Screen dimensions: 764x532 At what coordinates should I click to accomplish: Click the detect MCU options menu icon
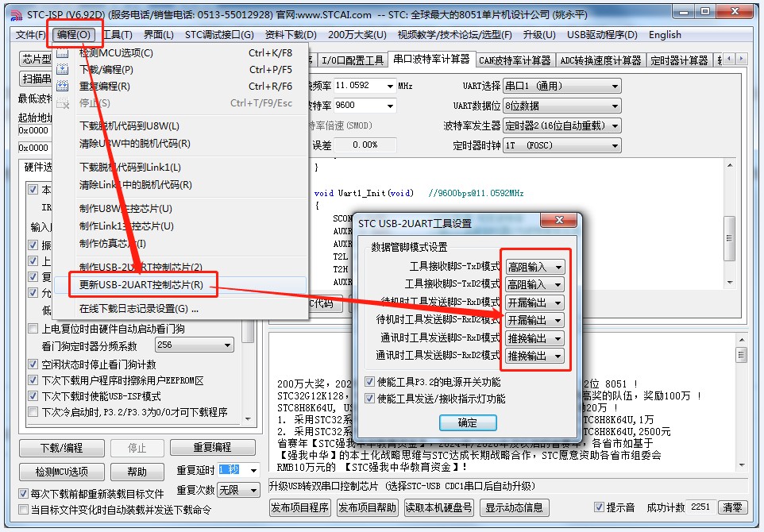[x=63, y=53]
